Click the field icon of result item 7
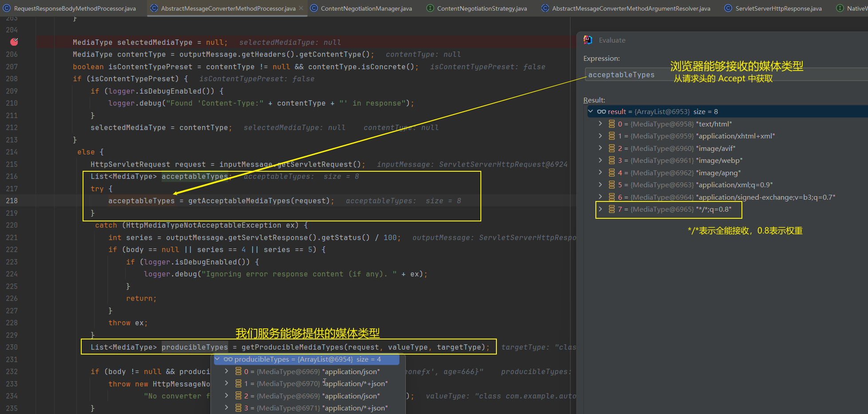The image size is (868, 414). click(x=612, y=209)
